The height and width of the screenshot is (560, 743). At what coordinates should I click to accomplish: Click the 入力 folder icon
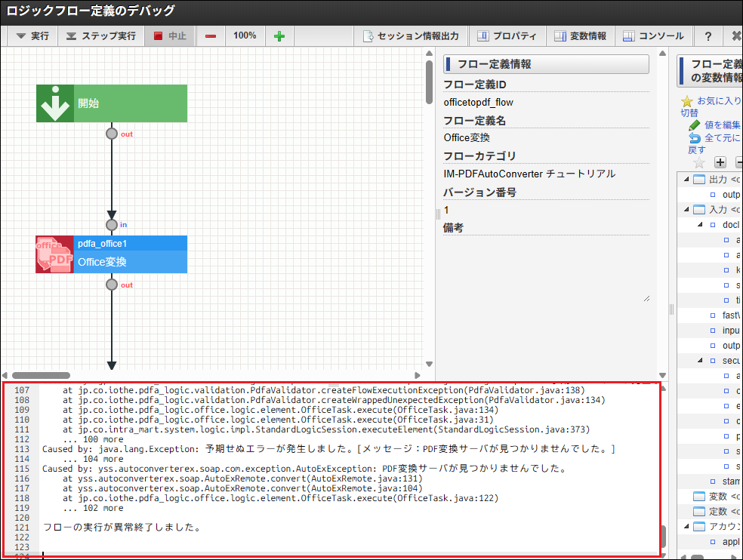pos(699,209)
